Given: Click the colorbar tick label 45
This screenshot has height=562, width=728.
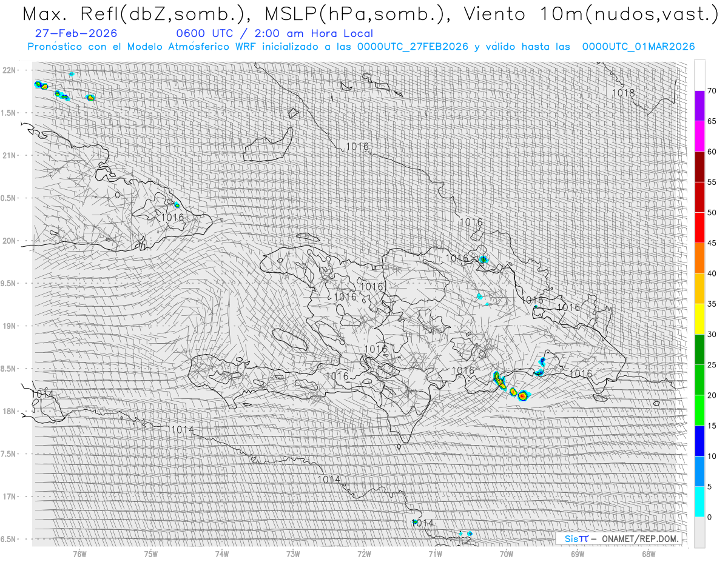Looking at the screenshot, I should pos(712,243).
